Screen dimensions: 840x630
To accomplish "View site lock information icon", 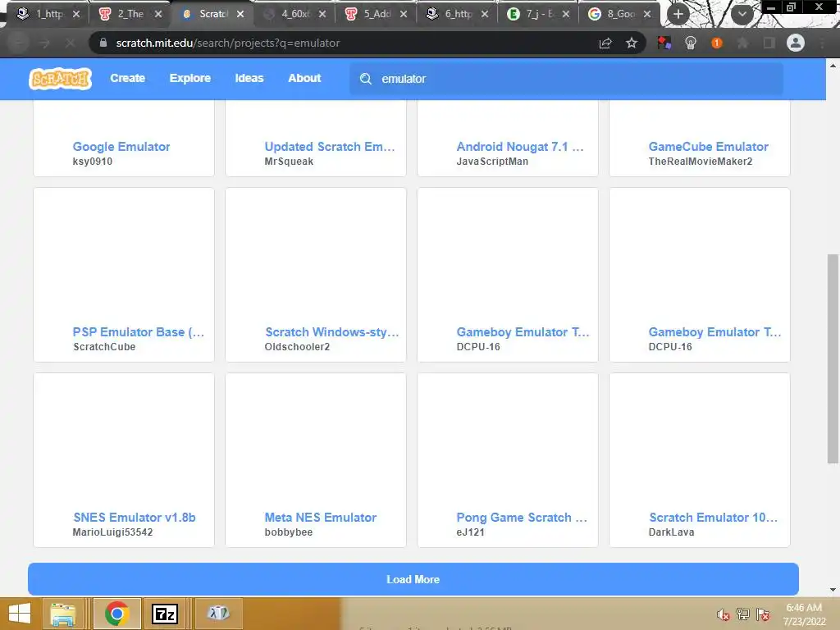I will pyautogui.click(x=103, y=43).
